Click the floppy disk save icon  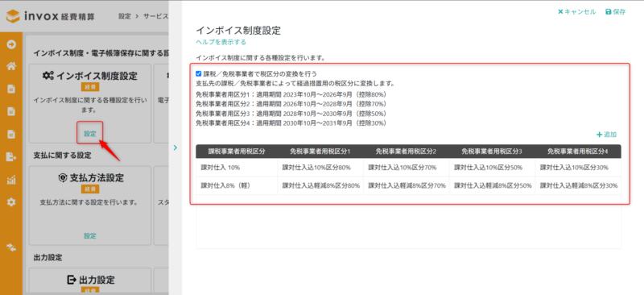pos(609,12)
